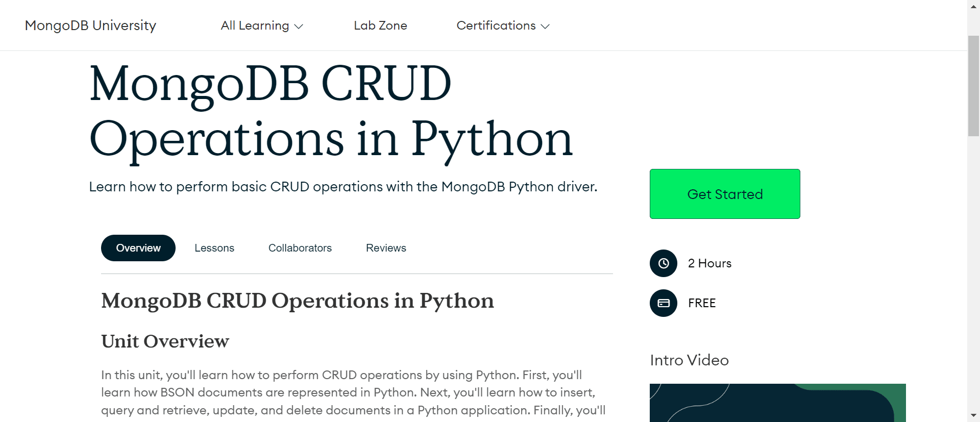Click the 'Learn how to perform basic CRUD' subtitle
Image resolution: width=980 pixels, height=422 pixels.
[343, 187]
